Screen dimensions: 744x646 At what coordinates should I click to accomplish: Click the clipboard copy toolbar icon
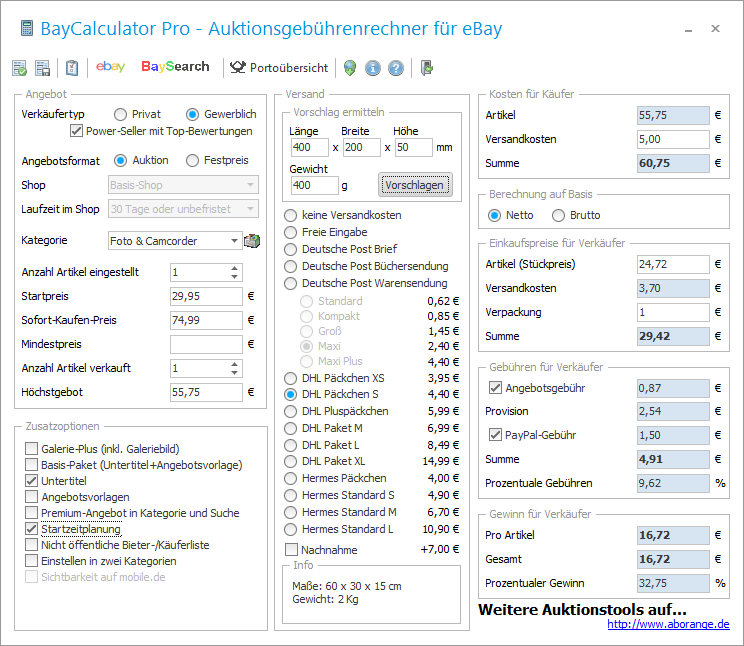72,68
